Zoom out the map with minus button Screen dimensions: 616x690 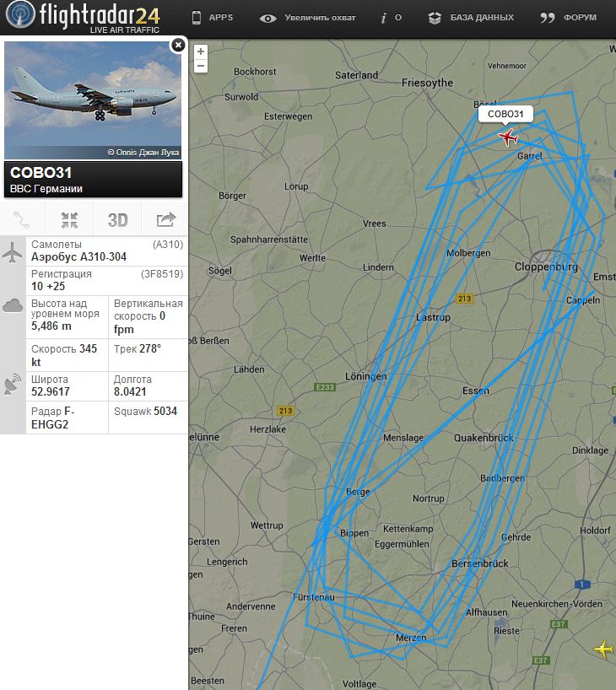pos(201,66)
